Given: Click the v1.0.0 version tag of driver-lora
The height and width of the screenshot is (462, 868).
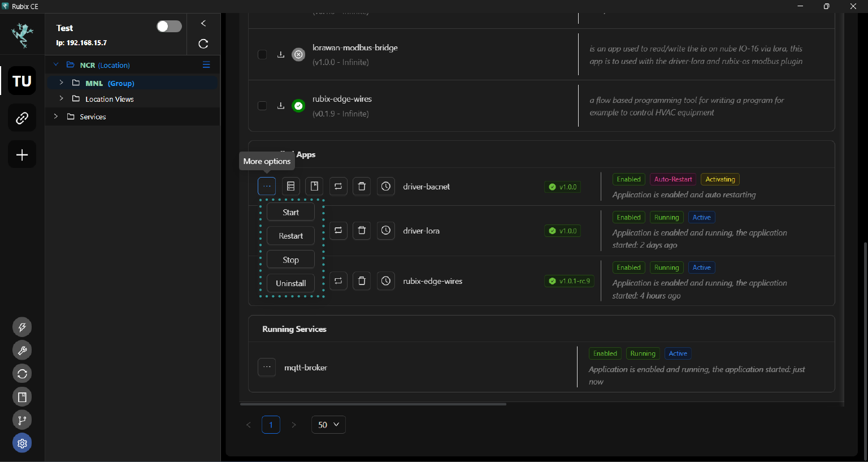Looking at the screenshot, I should coord(562,231).
